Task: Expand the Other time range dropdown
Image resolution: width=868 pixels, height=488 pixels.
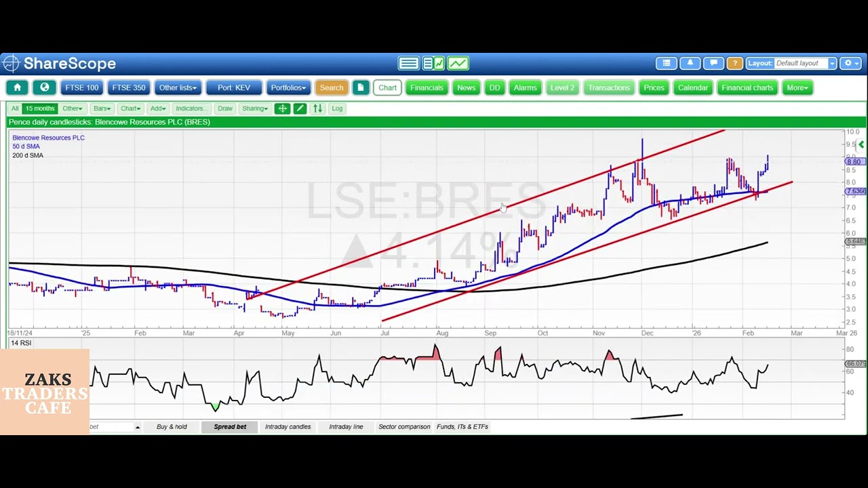Action: point(72,108)
